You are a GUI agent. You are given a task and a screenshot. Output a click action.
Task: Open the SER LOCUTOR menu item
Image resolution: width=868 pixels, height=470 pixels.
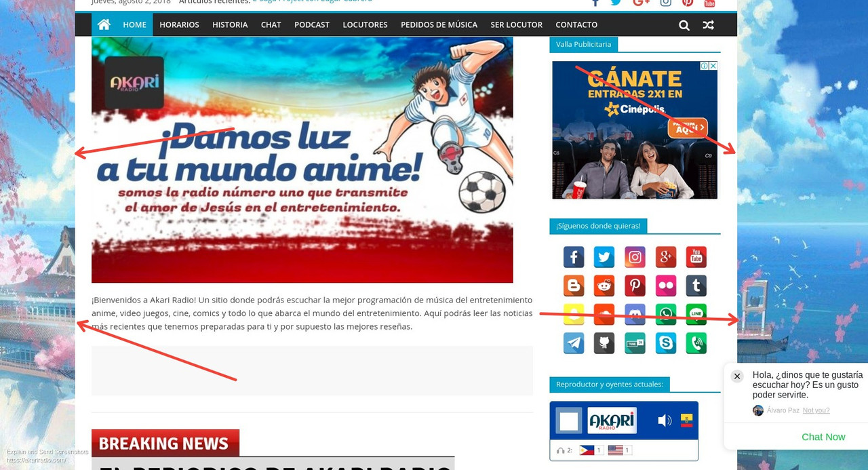517,24
